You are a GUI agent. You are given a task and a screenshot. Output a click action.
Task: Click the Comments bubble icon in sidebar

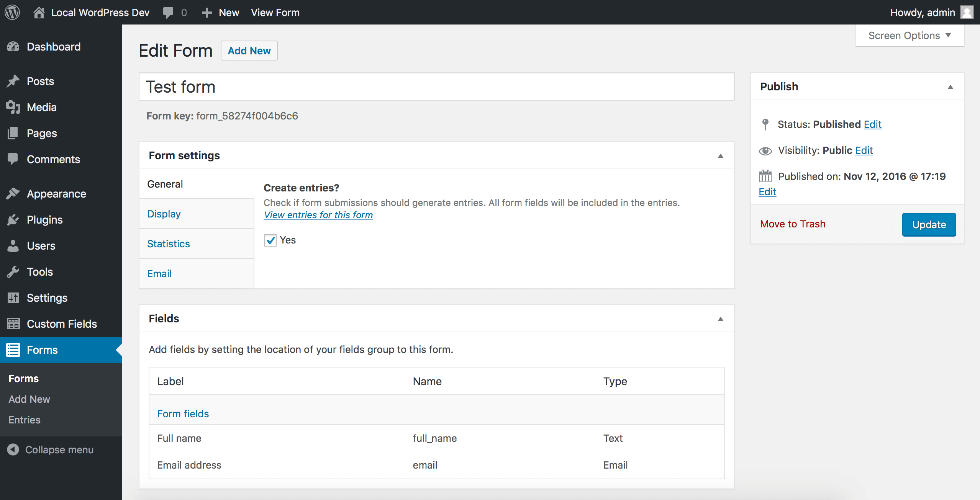coord(13,159)
